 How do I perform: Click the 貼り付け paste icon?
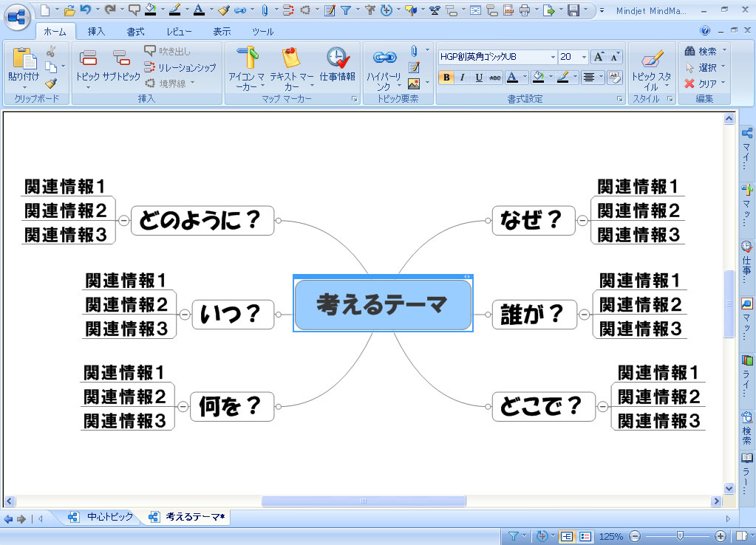(x=24, y=59)
